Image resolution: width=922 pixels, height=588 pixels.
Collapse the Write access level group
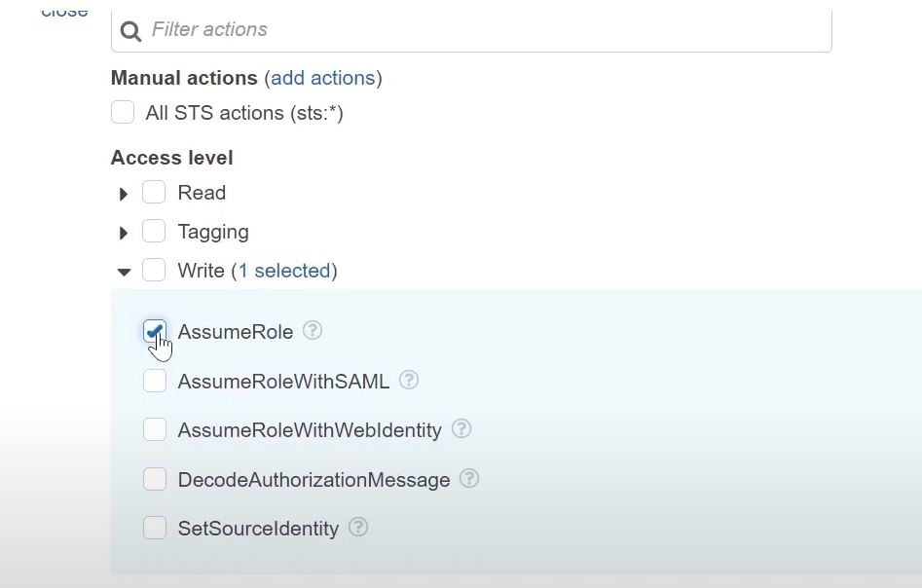click(x=124, y=272)
